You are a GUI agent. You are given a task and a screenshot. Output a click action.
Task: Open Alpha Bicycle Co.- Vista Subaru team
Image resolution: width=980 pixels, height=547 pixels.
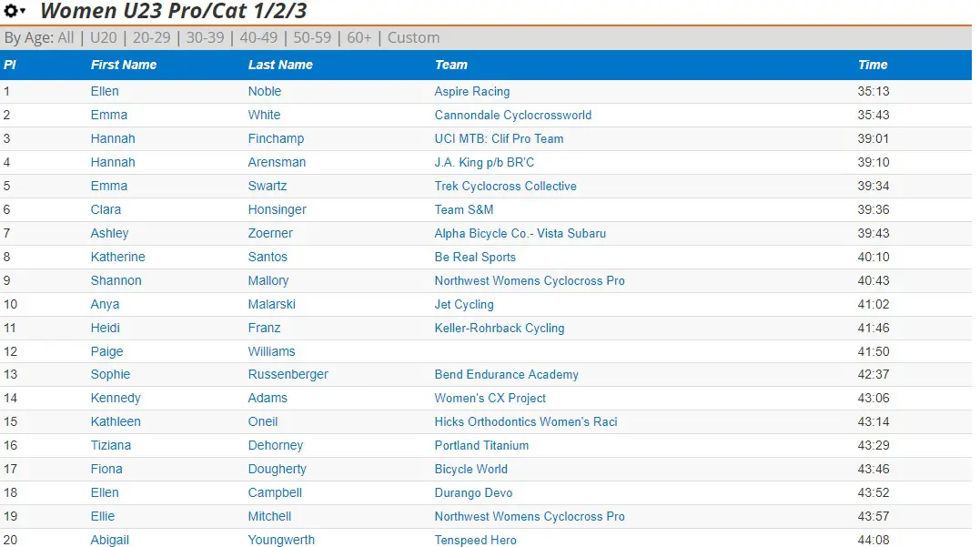pos(520,233)
